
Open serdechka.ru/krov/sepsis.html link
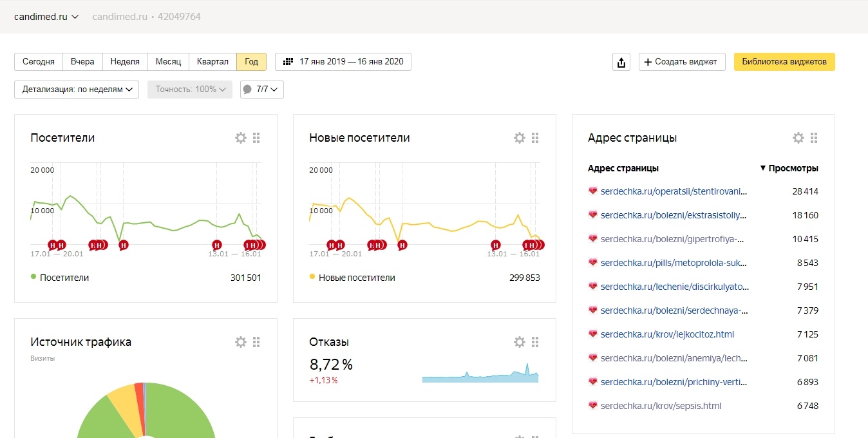click(661, 406)
